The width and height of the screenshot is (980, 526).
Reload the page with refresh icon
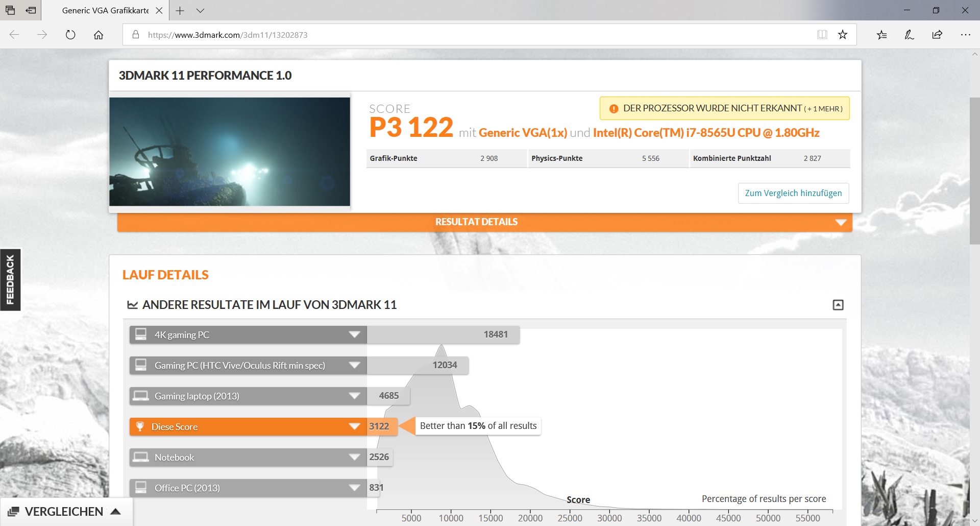(x=70, y=35)
